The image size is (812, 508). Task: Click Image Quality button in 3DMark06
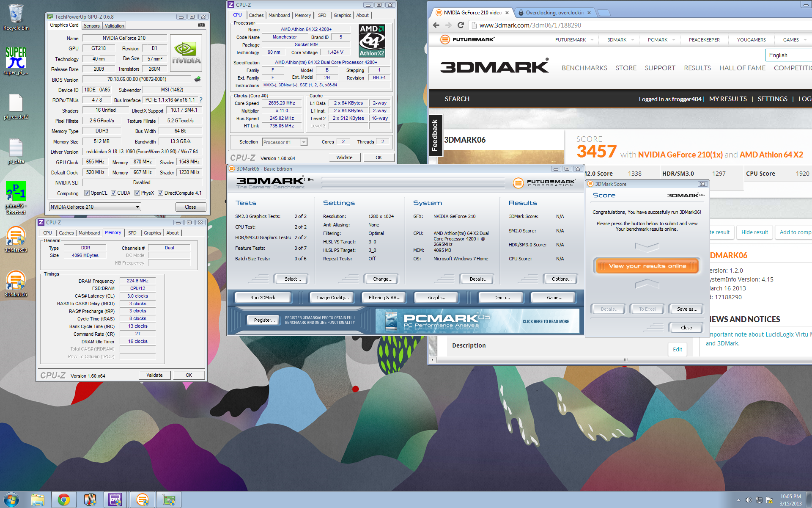pyautogui.click(x=333, y=298)
